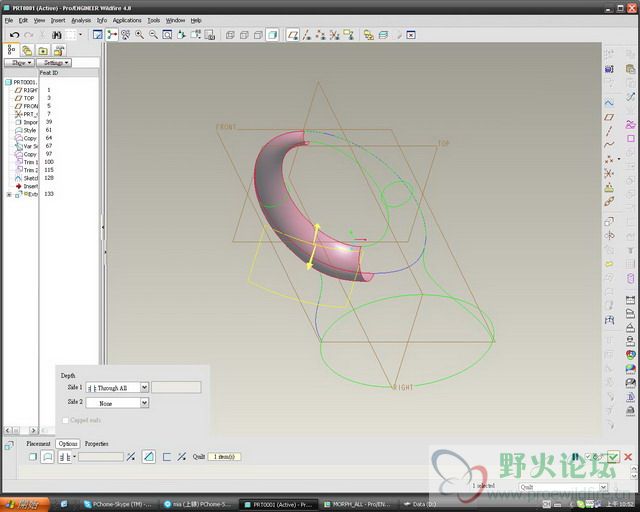Open the Model Tree navigator tab icon
Screen dimensions: 640x512
[11, 50]
